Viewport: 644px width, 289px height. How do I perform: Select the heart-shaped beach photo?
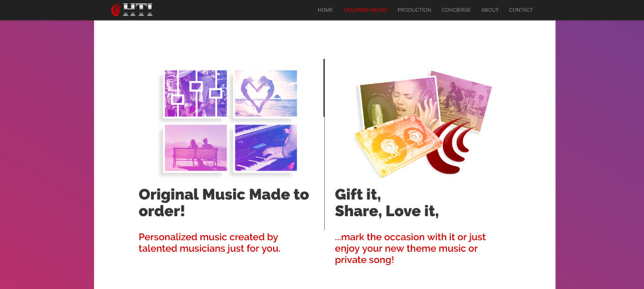coord(266,93)
